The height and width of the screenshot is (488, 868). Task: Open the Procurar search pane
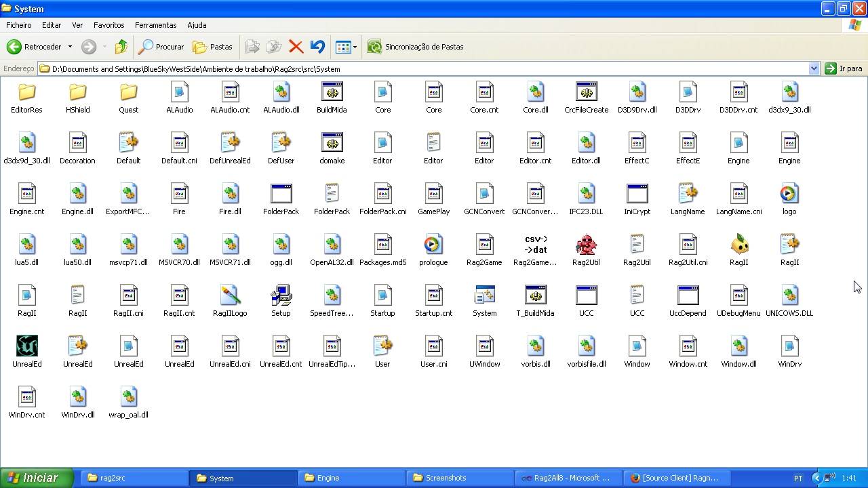(x=161, y=47)
